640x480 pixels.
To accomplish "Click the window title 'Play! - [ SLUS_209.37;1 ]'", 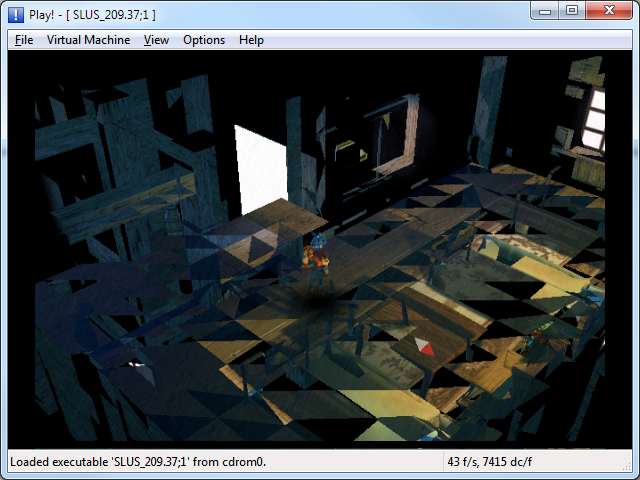I will [x=92, y=15].
